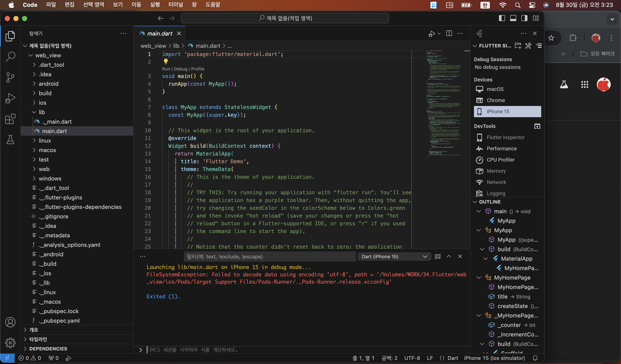Open external DevTools window icon
621x364 pixels.
coord(537,126)
